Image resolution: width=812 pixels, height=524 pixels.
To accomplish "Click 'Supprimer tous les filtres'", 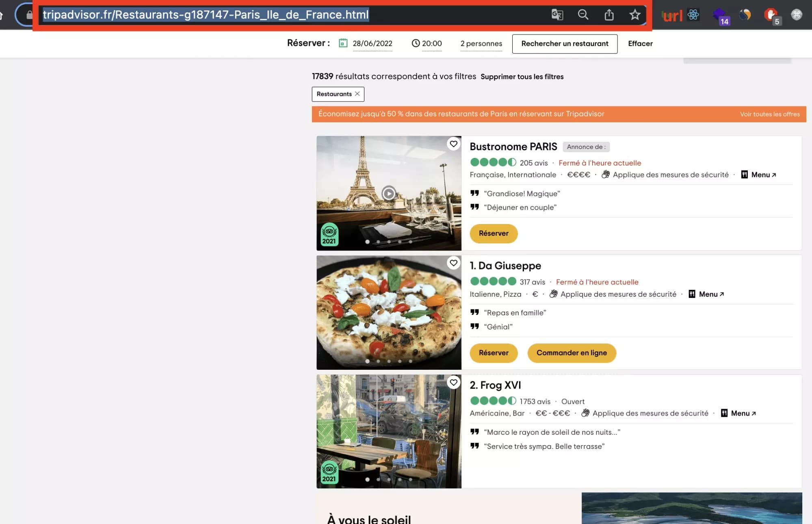I will coord(522,77).
